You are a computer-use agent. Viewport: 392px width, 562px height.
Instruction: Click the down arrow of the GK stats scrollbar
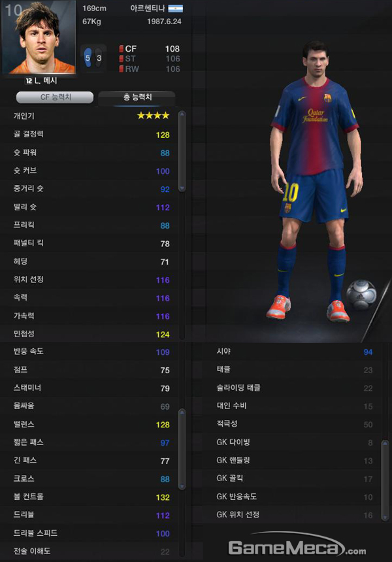click(x=385, y=517)
